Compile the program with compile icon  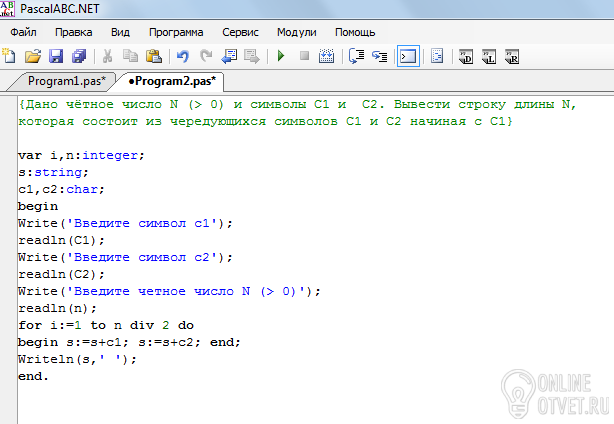326,56
